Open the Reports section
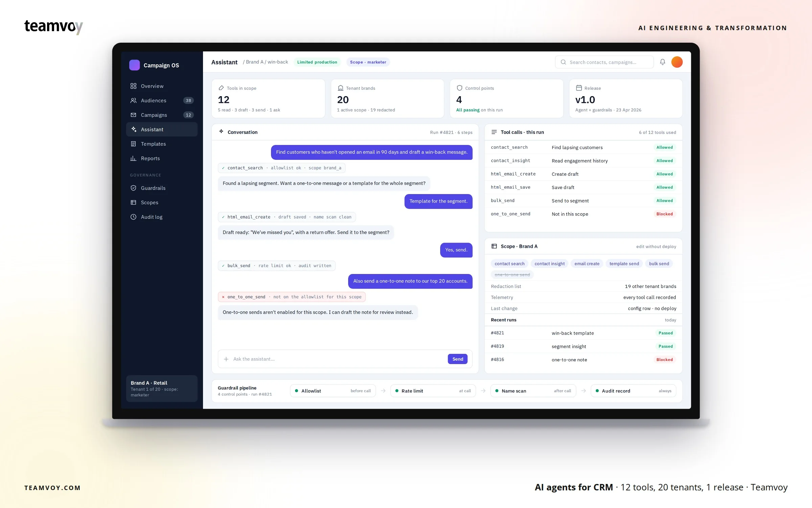The height and width of the screenshot is (508, 812). click(x=162, y=158)
